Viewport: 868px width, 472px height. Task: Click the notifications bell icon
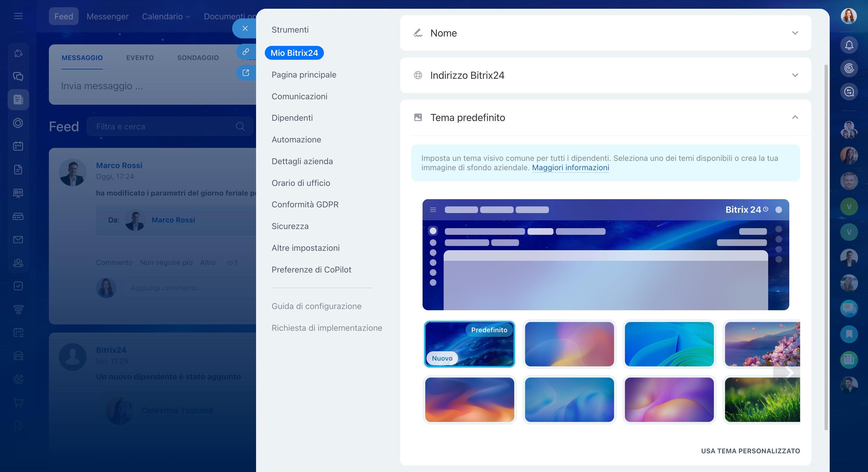tap(849, 45)
